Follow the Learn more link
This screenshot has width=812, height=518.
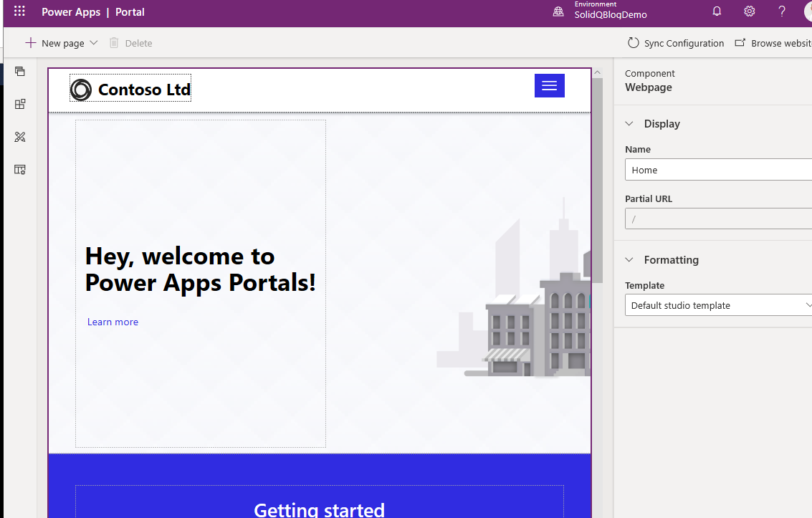(113, 322)
